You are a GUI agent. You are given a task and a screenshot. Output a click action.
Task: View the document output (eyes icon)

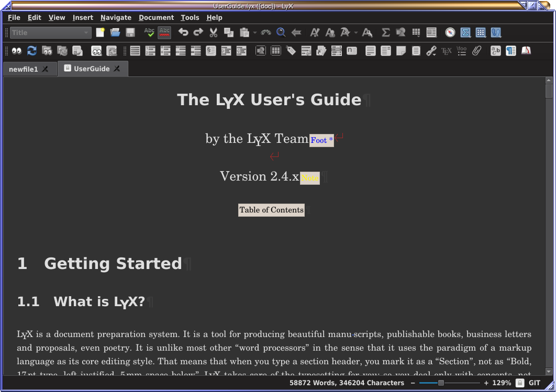[x=17, y=51]
